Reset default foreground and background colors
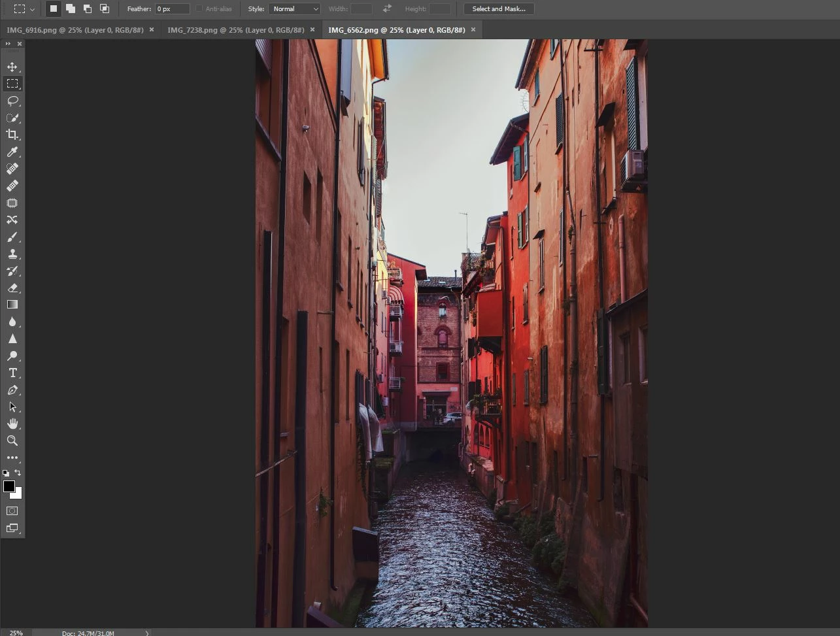The height and width of the screenshot is (636, 840). [x=6, y=473]
